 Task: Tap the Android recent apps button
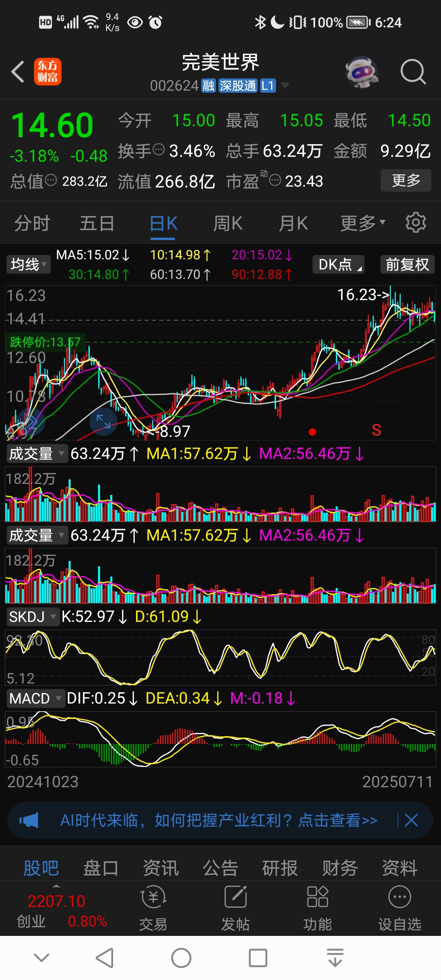click(258, 958)
